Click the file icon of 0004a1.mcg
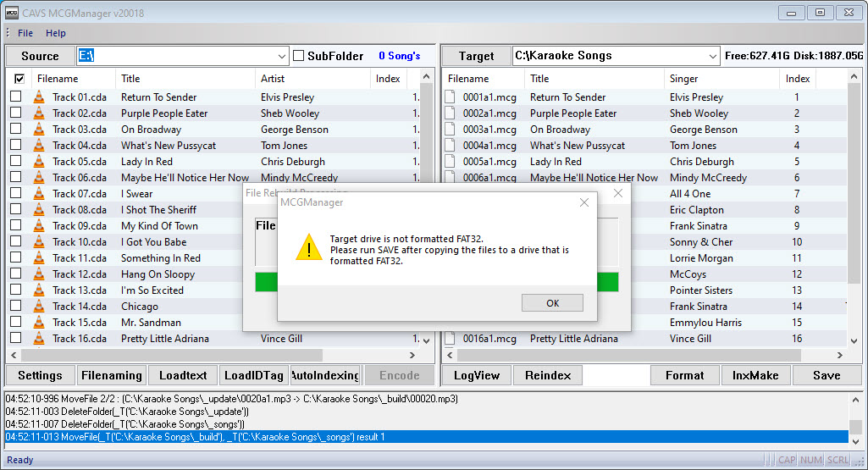The width and height of the screenshot is (868, 470). [x=450, y=145]
